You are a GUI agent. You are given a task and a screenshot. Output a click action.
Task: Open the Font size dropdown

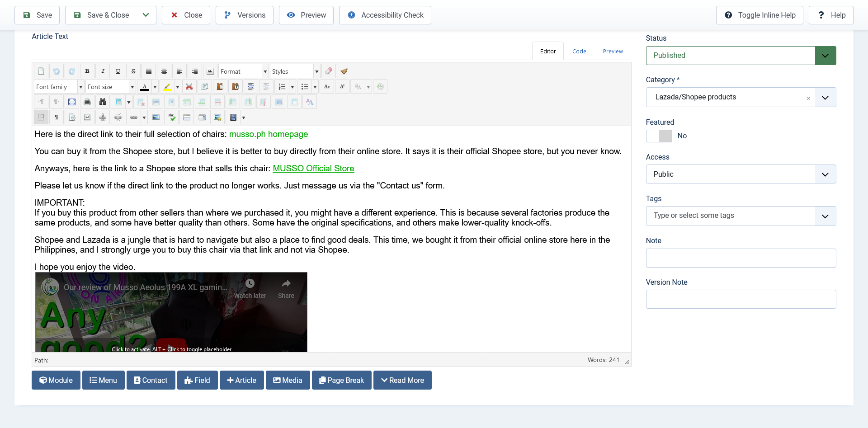click(x=111, y=87)
